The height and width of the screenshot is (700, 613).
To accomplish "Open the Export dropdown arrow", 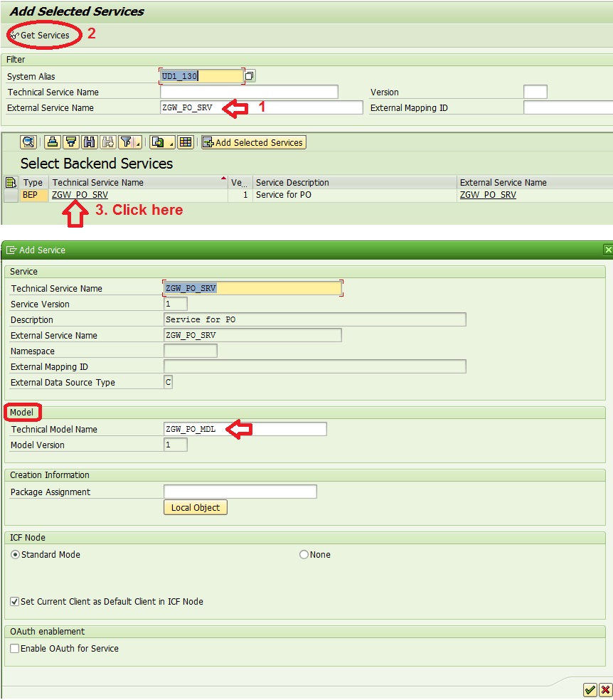I will coord(171,143).
